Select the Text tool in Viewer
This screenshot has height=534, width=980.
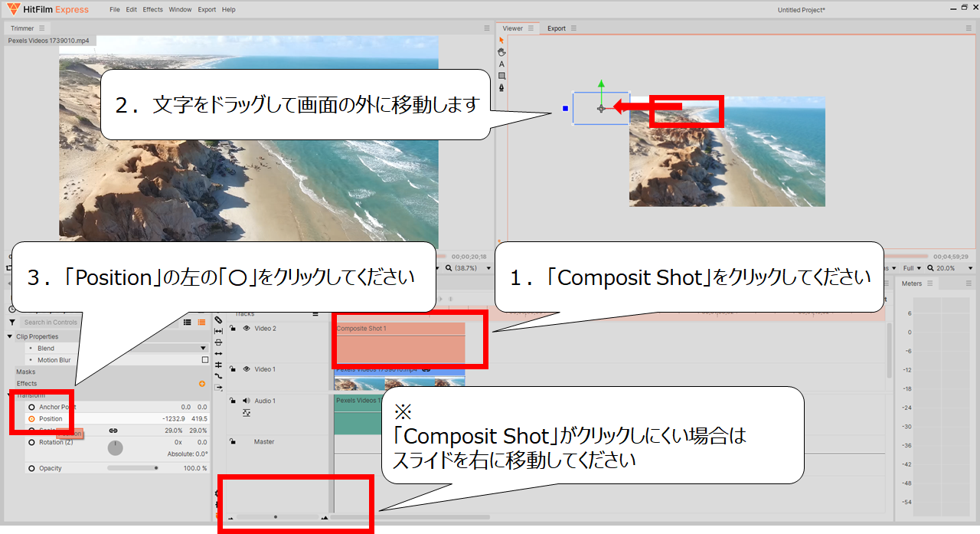pos(501,64)
